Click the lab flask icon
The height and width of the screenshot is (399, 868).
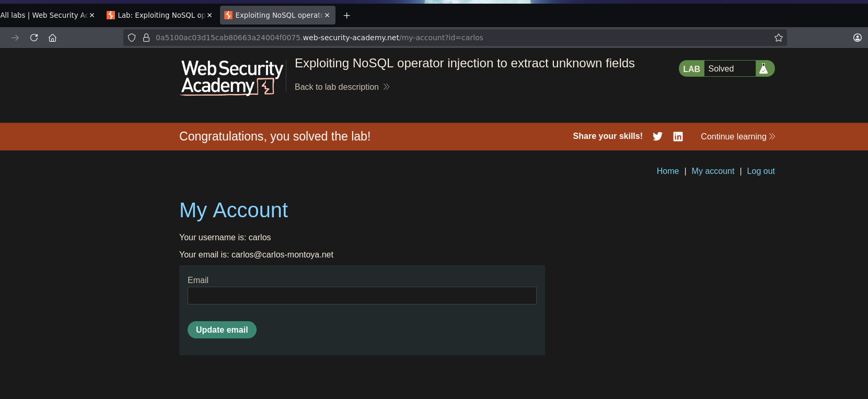[763, 68]
